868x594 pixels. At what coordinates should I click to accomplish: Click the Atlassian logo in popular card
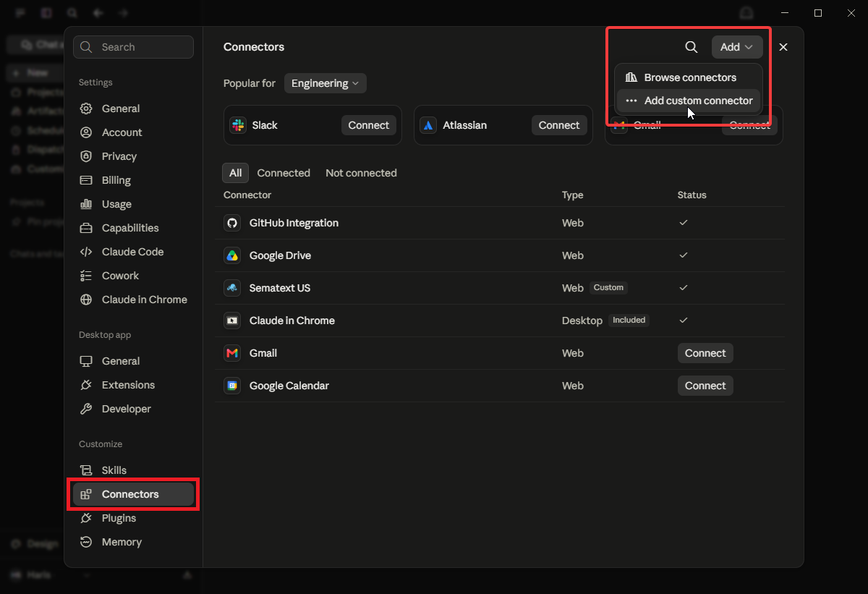click(x=428, y=125)
